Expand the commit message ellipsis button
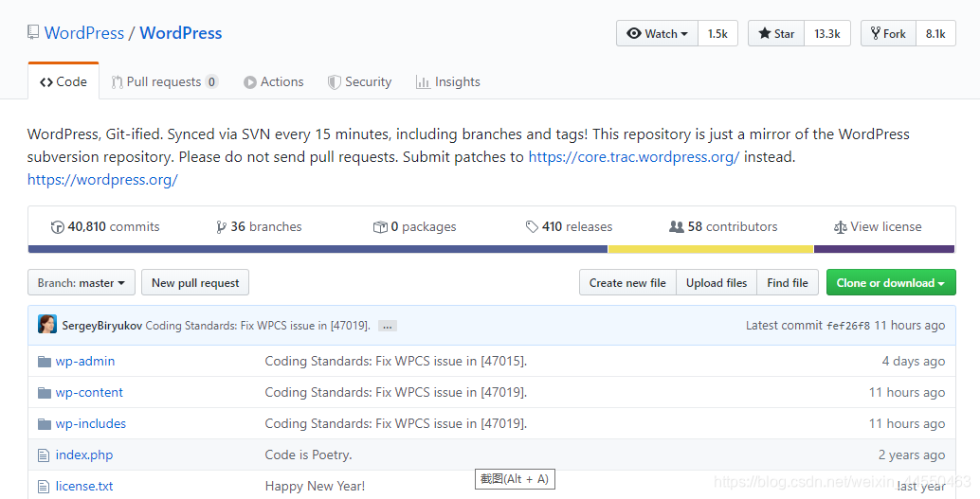 tap(388, 326)
